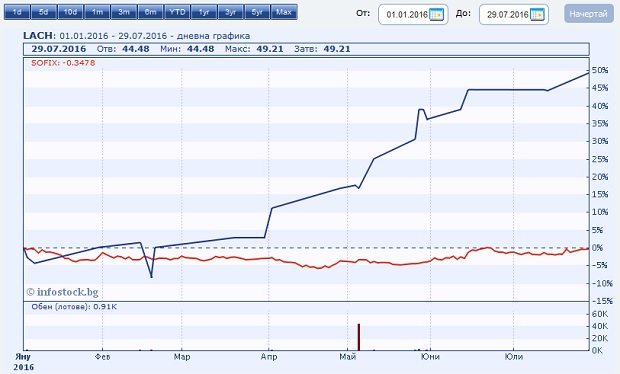
Task: Select the YTD range button
Action: pyautogui.click(x=177, y=12)
